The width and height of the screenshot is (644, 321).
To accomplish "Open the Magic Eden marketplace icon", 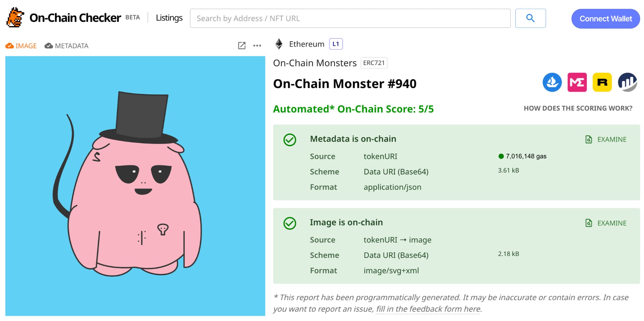I will [x=577, y=82].
